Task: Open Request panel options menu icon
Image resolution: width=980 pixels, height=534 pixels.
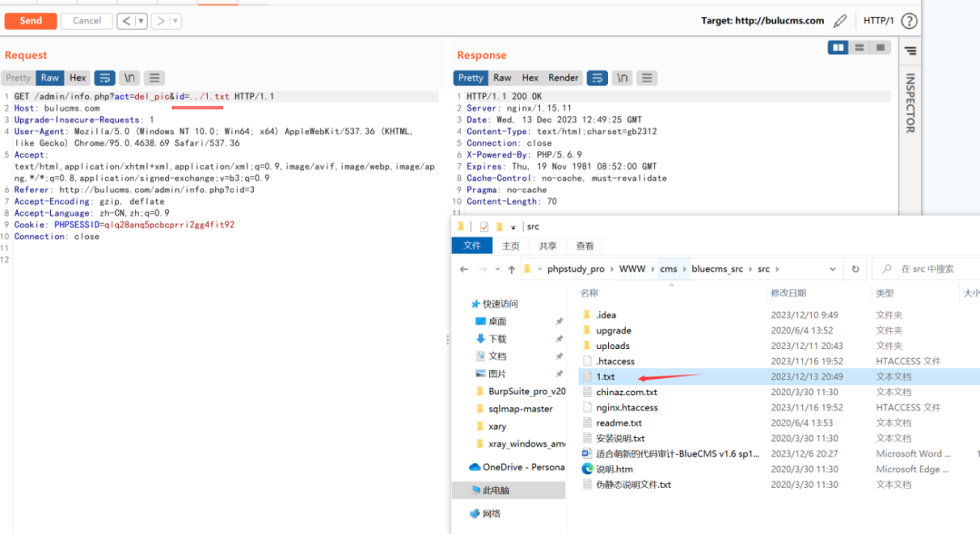Action: [x=154, y=77]
